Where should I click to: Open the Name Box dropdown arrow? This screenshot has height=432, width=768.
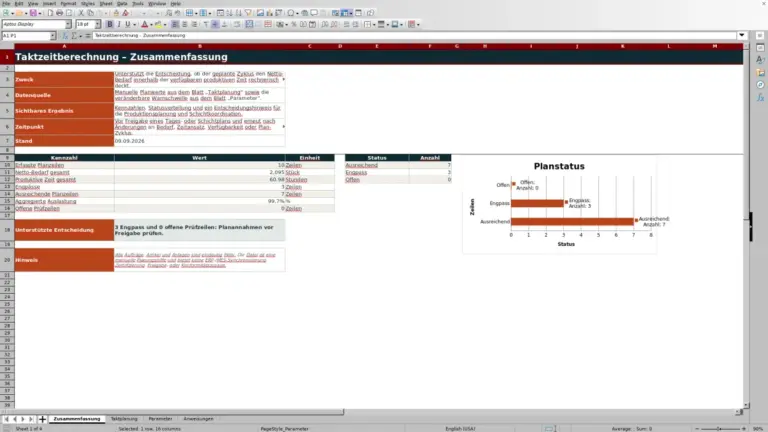[52, 35]
